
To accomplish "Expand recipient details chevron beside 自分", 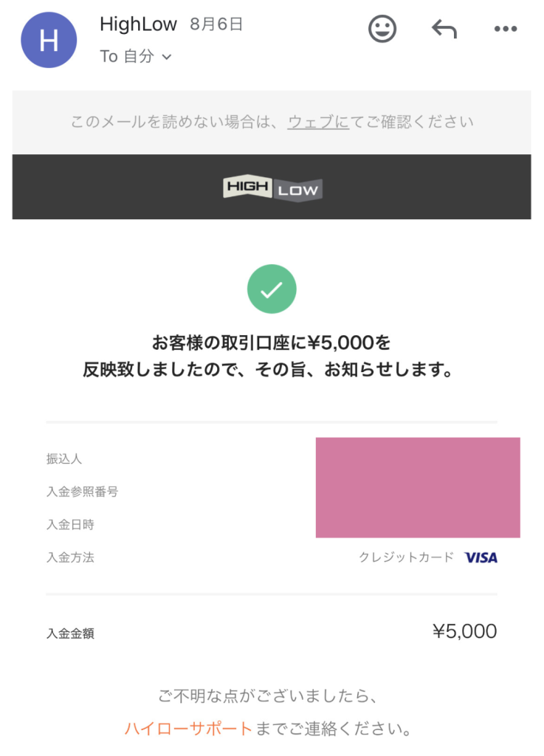I will click(167, 57).
